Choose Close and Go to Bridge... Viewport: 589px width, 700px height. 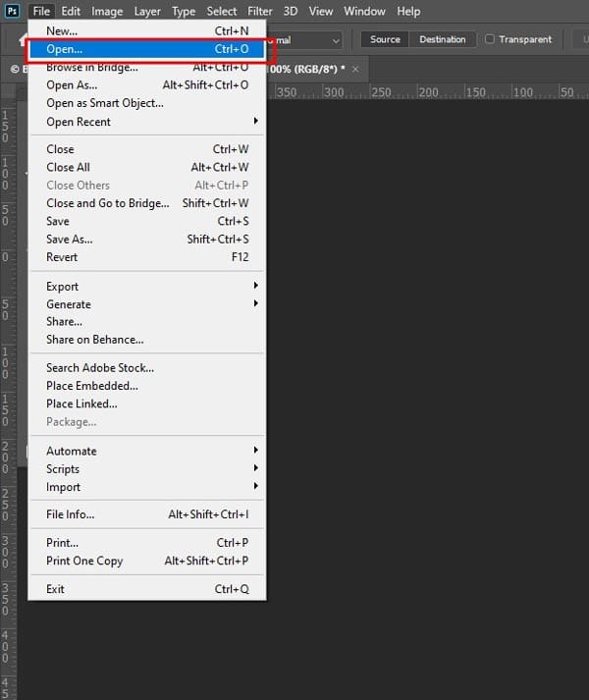[x=147, y=203]
